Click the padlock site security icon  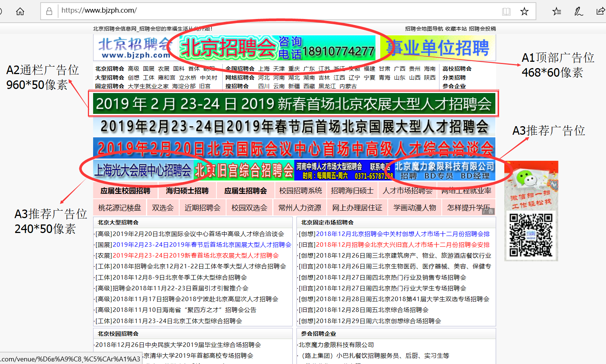(x=49, y=12)
